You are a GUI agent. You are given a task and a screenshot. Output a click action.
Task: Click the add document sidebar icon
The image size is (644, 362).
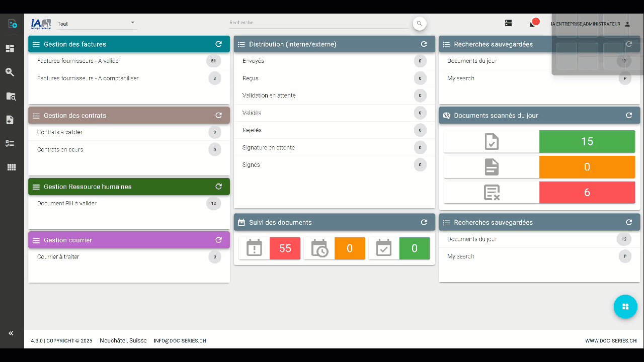[10, 120]
